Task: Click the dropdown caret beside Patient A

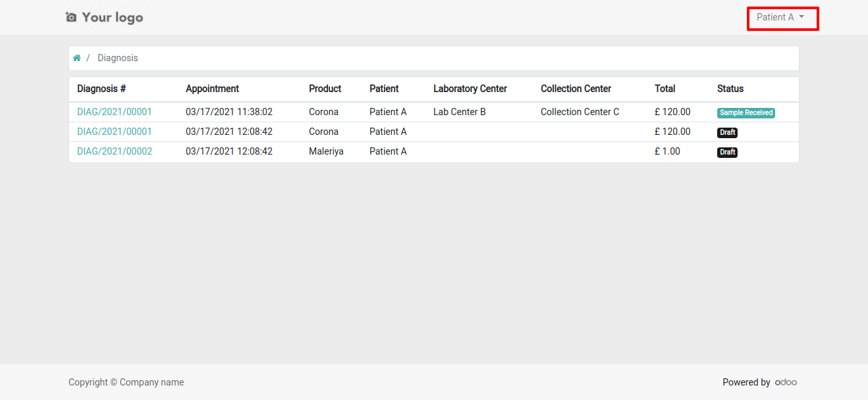Action: point(801,17)
